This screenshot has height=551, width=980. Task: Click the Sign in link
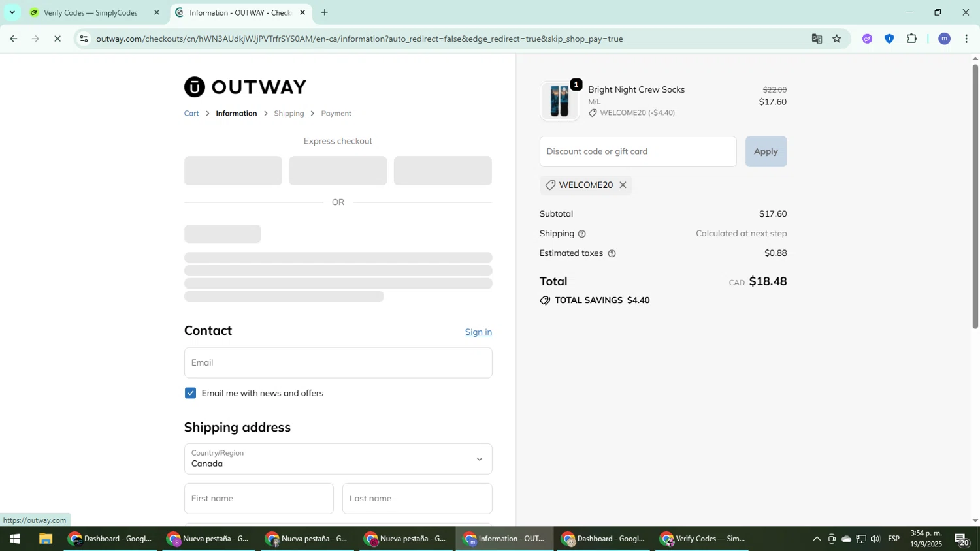pos(478,332)
